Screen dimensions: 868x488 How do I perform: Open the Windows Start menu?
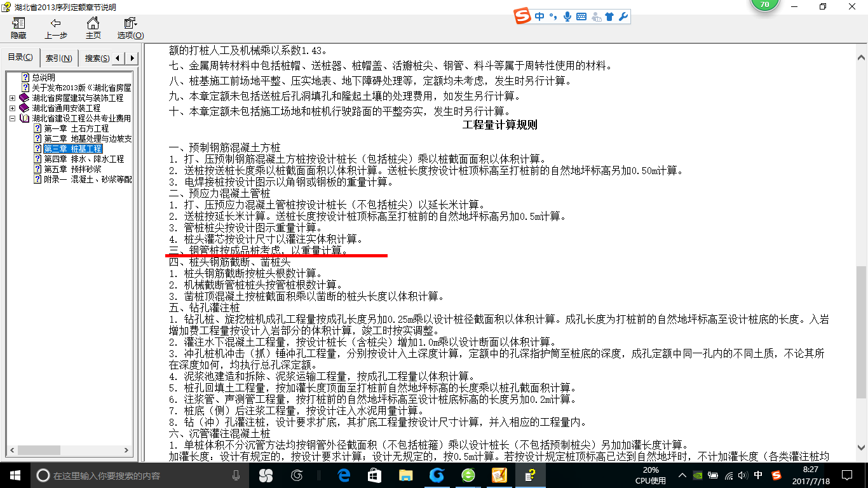[x=15, y=475]
